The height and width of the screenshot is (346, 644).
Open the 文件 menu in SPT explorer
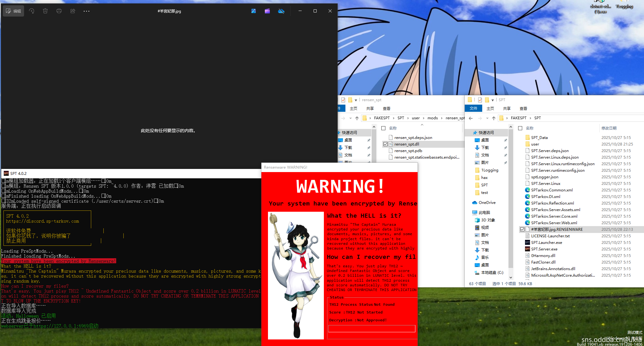point(473,108)
